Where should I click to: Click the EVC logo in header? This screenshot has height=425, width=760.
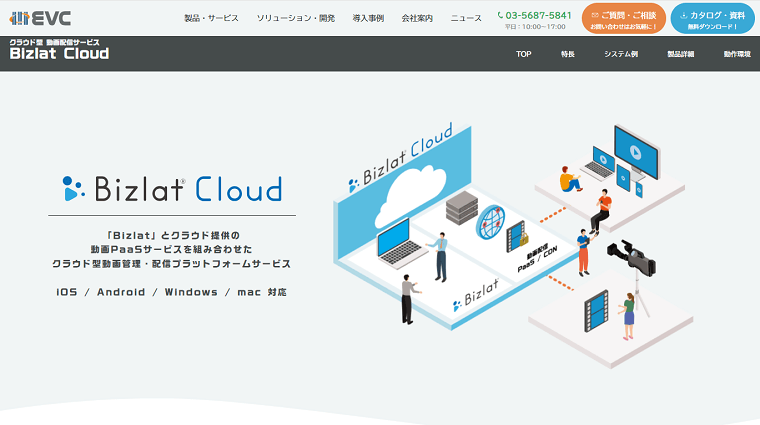40,18
